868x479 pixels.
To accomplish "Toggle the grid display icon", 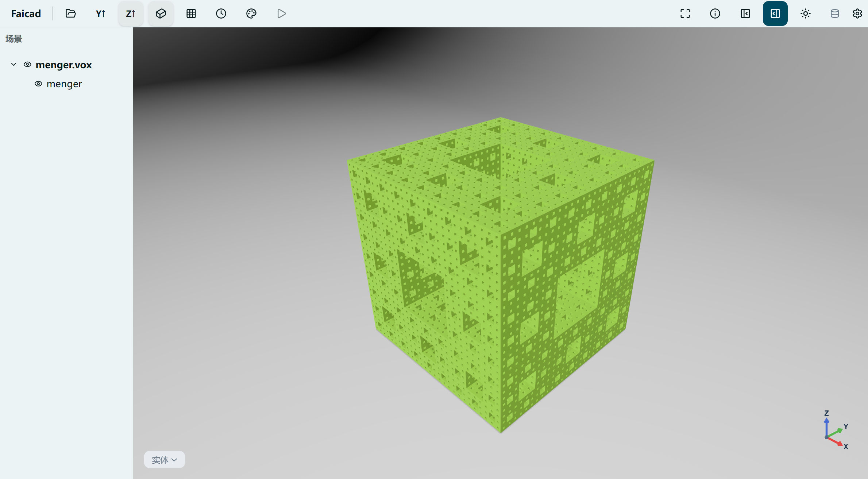I will pos(191,13).
